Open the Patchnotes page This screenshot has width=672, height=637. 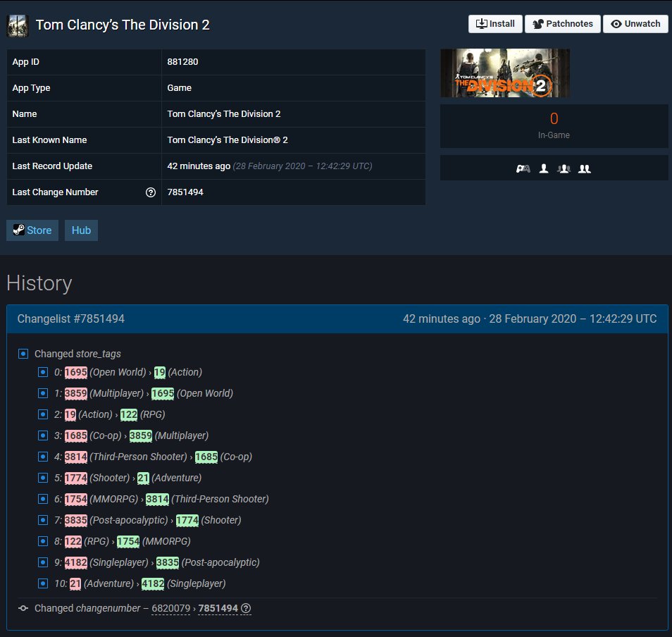point(562,24)
